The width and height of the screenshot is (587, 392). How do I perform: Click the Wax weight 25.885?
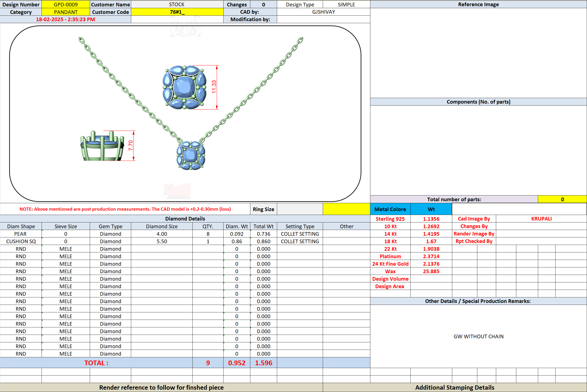(431, 271)
